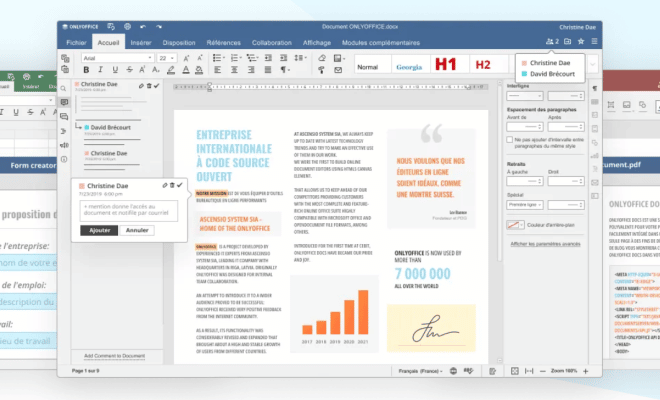The image size is (660, 400).
Task: Open the Arial font name dropdown
Action: tap(117, 58)
